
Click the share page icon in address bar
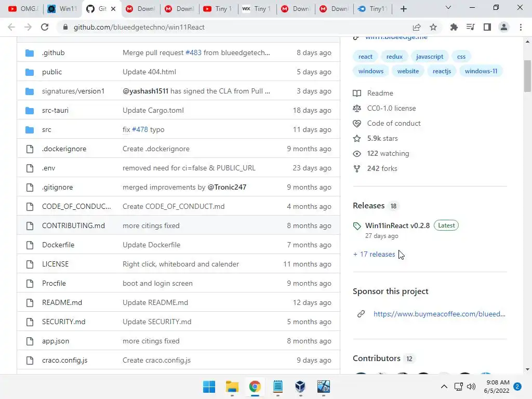coord(416,27)
